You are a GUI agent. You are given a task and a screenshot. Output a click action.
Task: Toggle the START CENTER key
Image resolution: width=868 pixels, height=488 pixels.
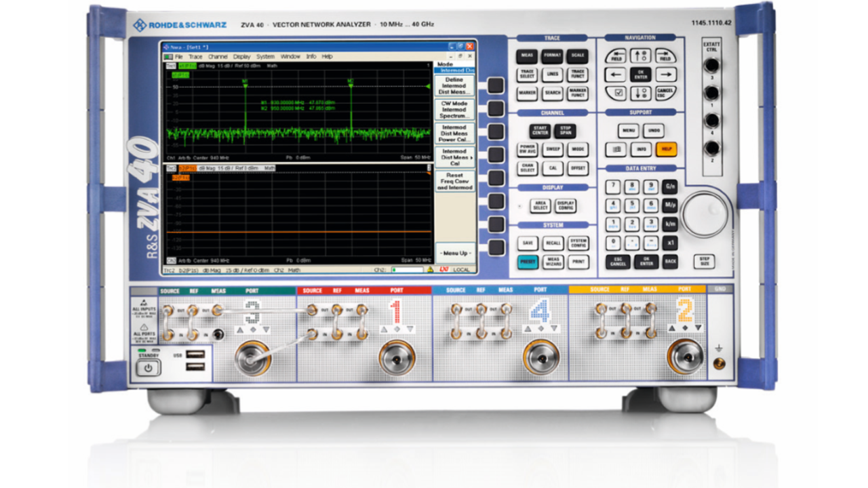click(x=540, y=131)
